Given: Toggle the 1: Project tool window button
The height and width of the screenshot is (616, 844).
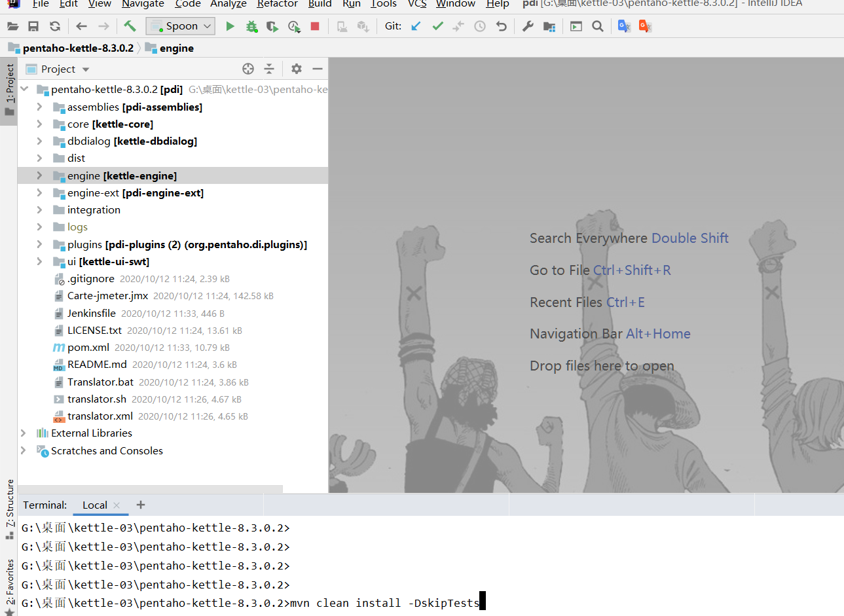Looking at the screenshot, I should 9,90.
